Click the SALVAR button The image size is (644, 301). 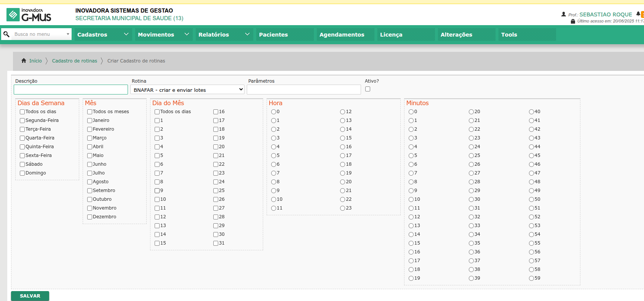coord(30,296)
